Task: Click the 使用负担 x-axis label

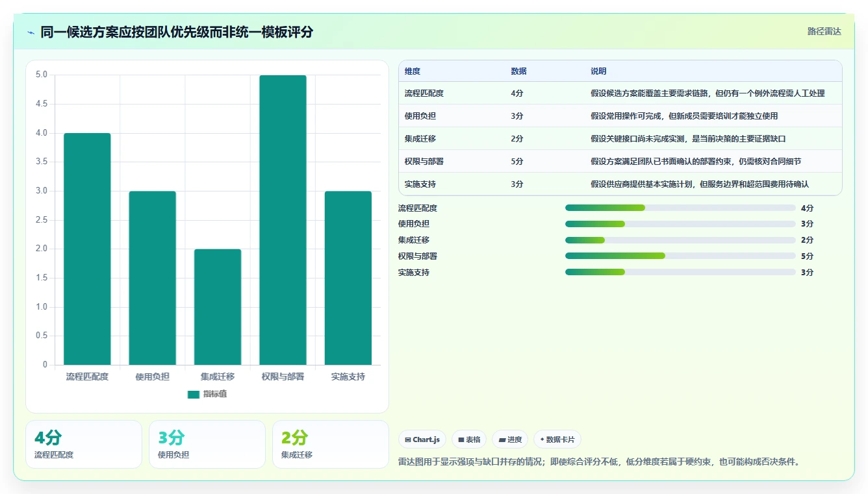Action: [x=153, y=377]
